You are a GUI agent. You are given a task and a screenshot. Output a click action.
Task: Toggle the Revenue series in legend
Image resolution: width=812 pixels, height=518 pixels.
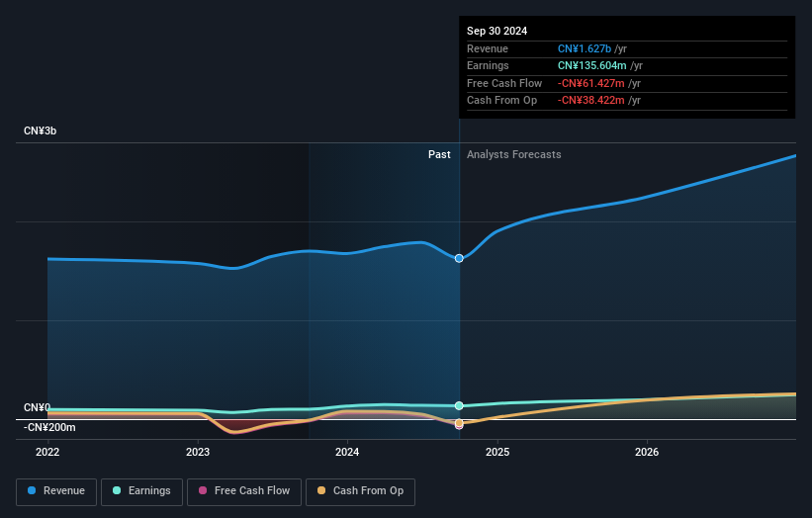tap(56, 491)
